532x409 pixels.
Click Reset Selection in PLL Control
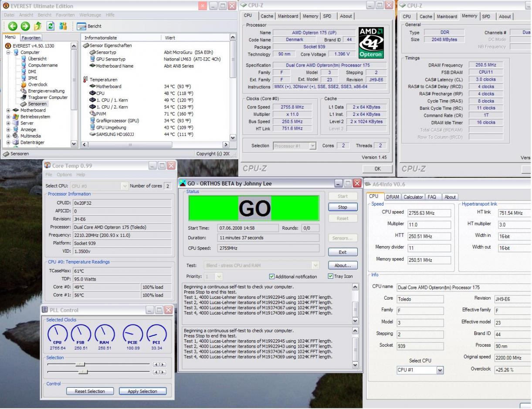coord(90,391)
